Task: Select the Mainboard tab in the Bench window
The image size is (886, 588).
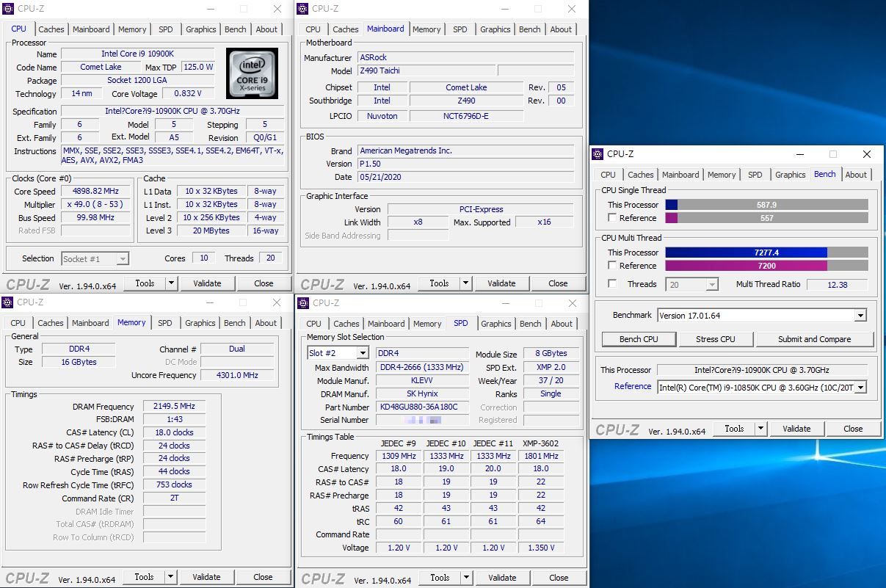Action: (680, 175)
